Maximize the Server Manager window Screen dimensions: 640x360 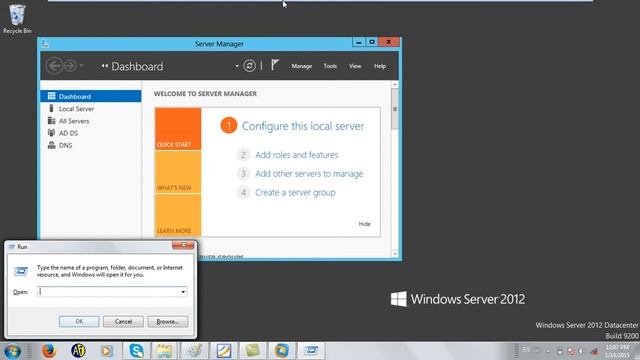[x=372, y=42]
